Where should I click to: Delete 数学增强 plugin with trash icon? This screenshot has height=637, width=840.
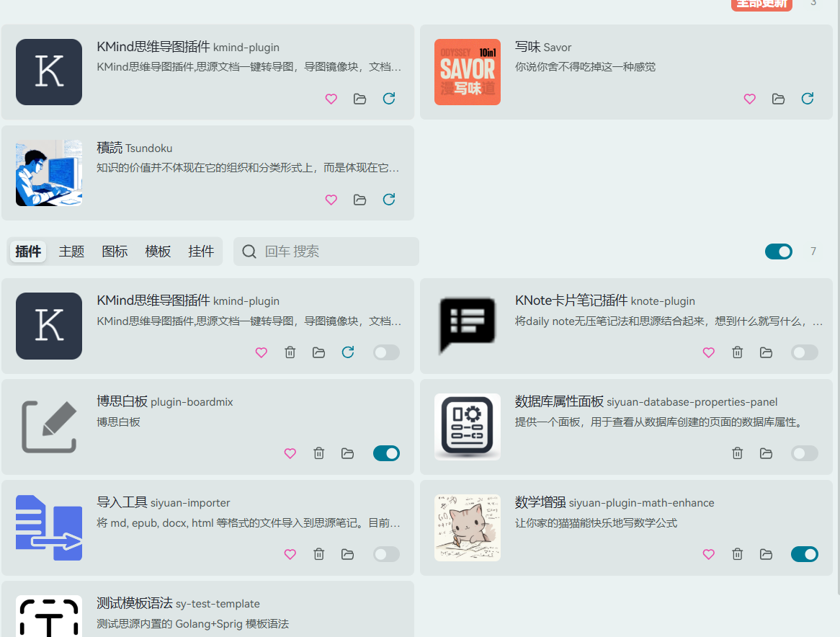(737, 555)
